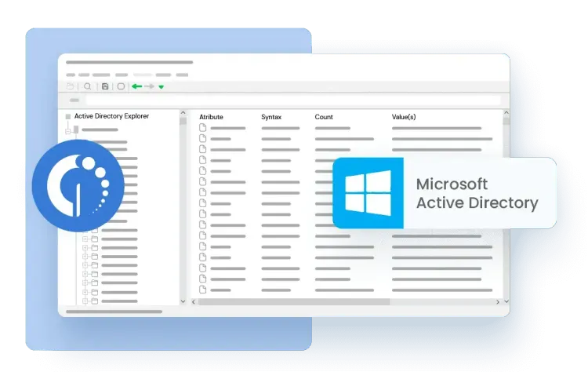Click the magnifier search toolbar icon
Screen dimensions: 588x372
click(x=88, y=86)
